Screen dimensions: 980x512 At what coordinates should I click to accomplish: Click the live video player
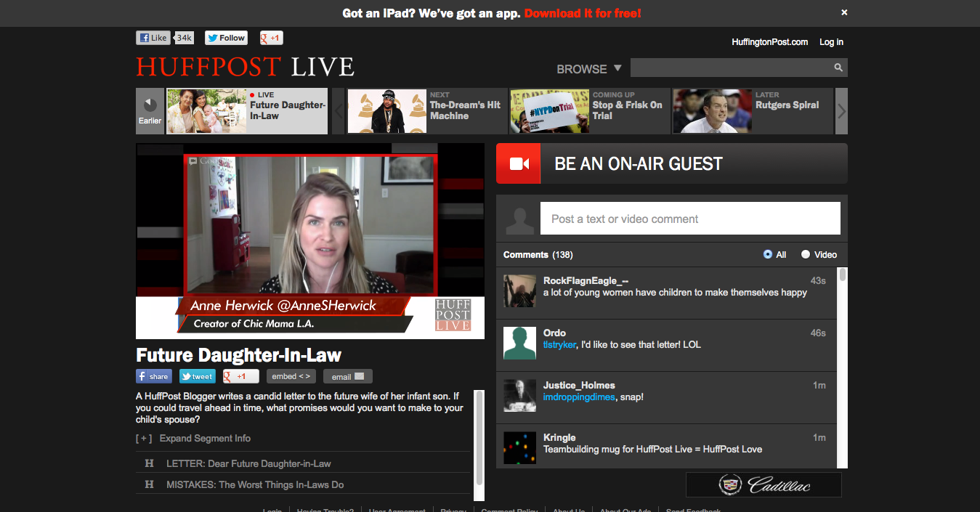[310, 240]
